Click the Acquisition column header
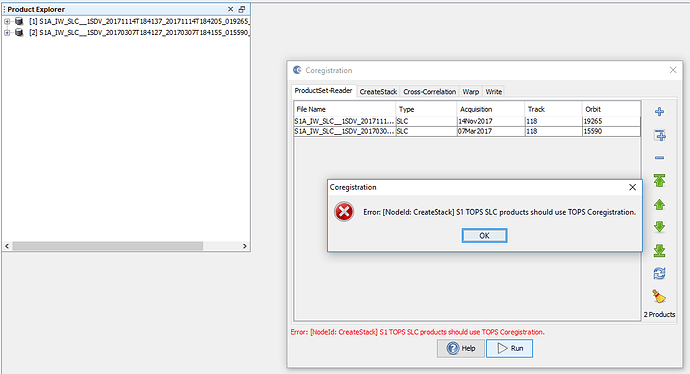The width and height of the screenshot is (690, 374). (491, 109)
